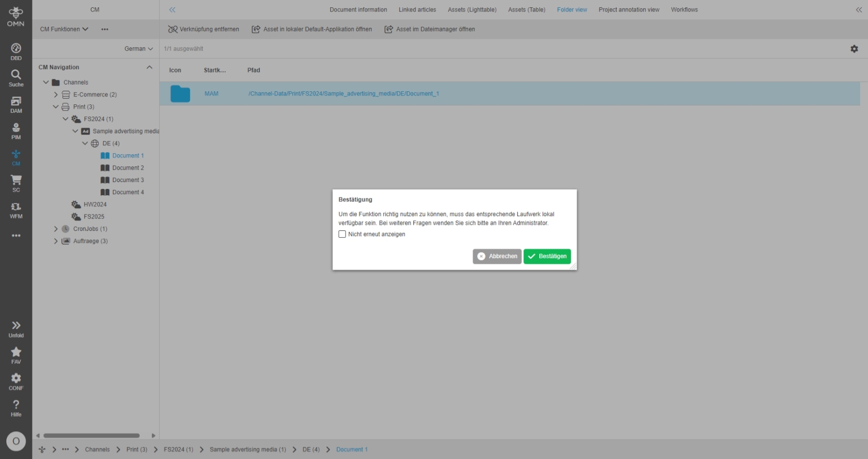
Task: Collapse right panel with double chevron
Action: point(859,9)
